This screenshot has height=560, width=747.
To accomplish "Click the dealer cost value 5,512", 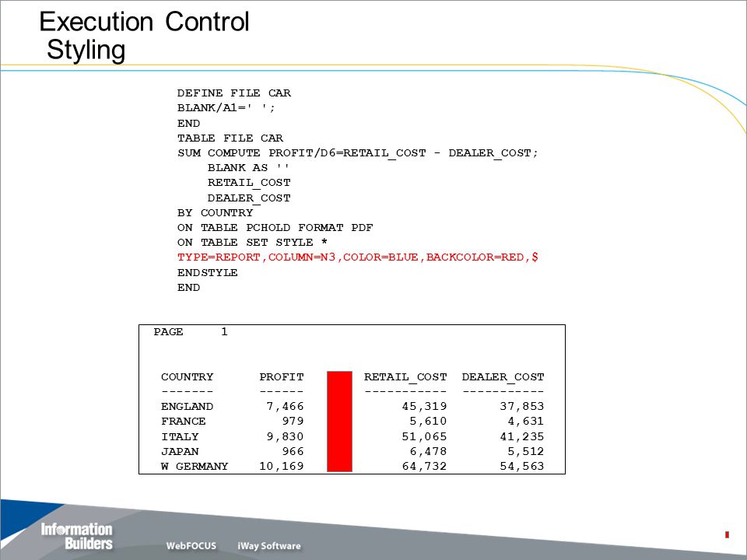I will click(526, 451).
